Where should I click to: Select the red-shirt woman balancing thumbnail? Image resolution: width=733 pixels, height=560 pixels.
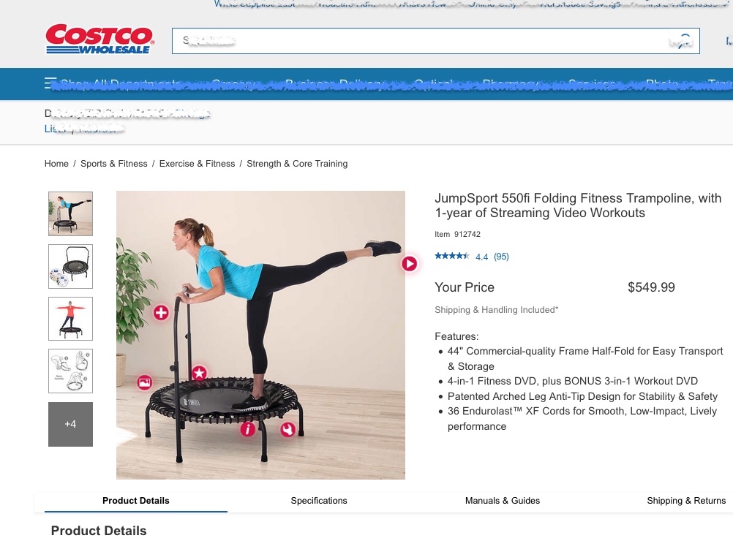(70, 319)
